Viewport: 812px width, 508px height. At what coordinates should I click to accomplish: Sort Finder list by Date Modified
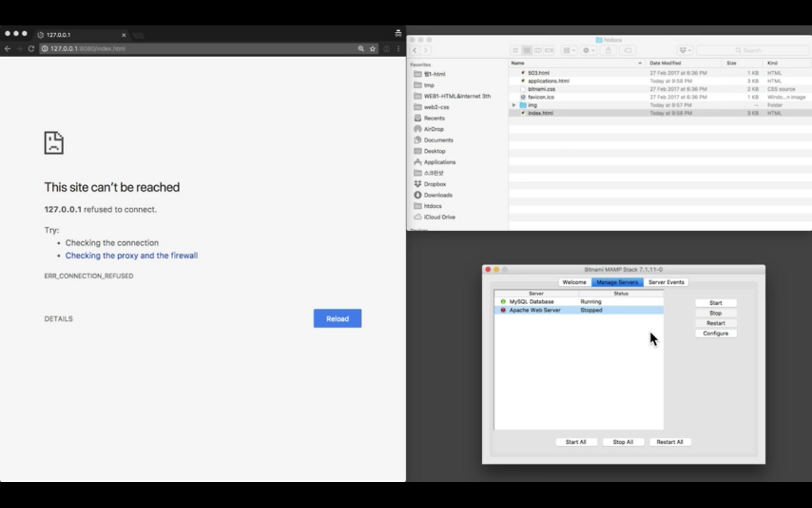pyautogui.click(x=683, y=63)
